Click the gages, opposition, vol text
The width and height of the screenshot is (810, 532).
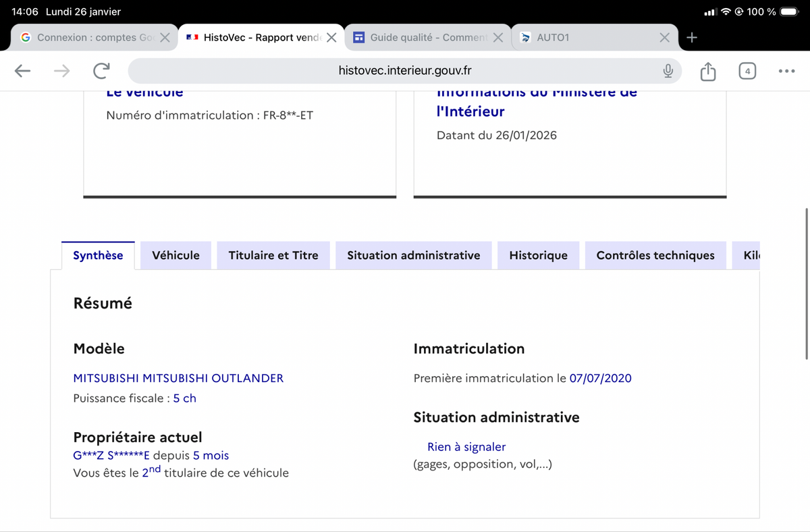483,464
